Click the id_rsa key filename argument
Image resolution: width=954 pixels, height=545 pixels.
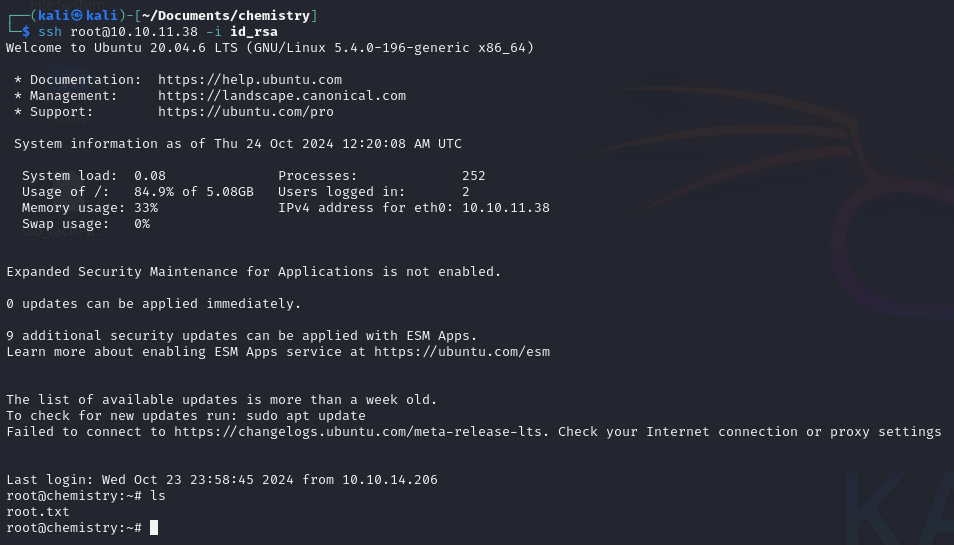click(254, 32)
